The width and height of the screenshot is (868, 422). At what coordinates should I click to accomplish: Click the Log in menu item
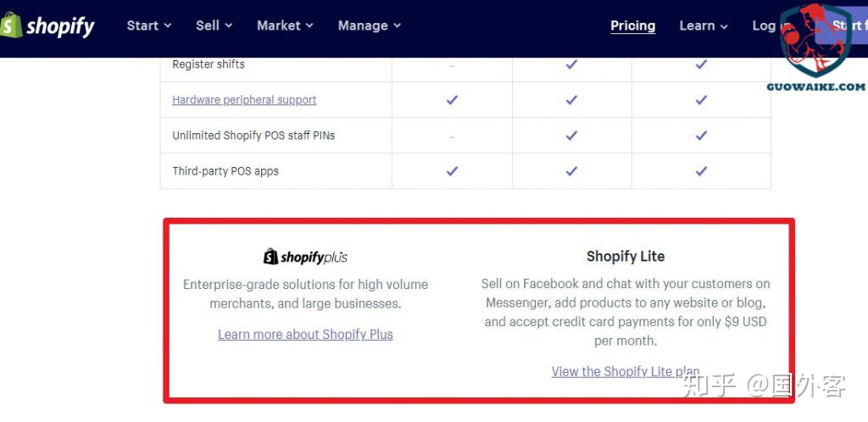point(763,25)
